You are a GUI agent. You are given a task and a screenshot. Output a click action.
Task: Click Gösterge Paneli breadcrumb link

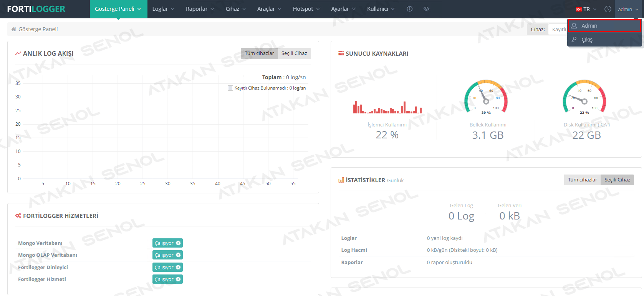(38, 29)
